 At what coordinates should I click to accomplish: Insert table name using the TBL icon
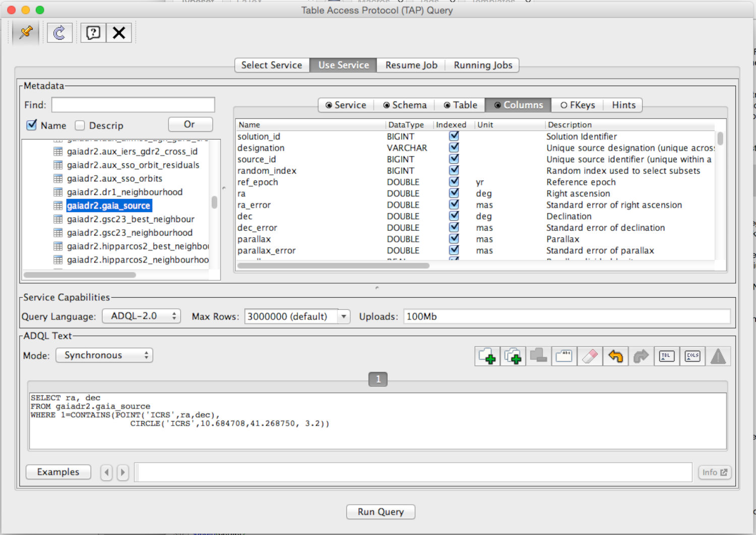click(666, 356)
